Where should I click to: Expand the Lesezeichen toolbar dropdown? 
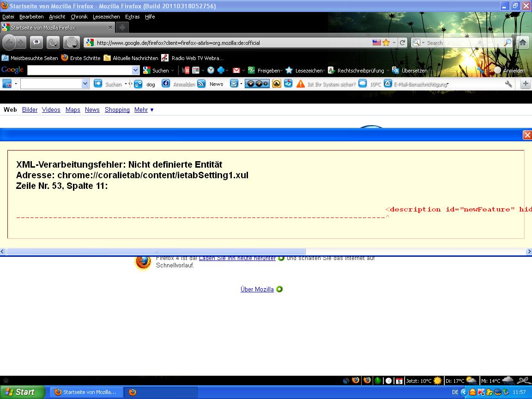pyautogui.click(x=324, y=71)
